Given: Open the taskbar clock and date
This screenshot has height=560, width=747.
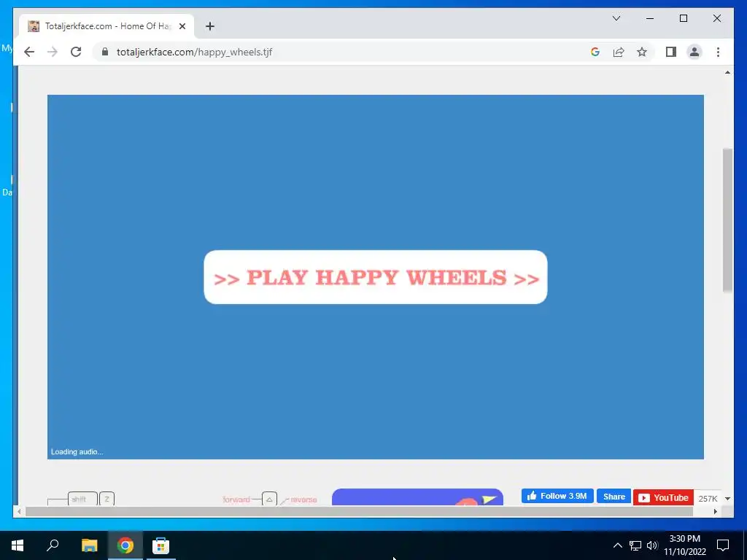Looking at the screenshot, I should click(x=685, y=545).
